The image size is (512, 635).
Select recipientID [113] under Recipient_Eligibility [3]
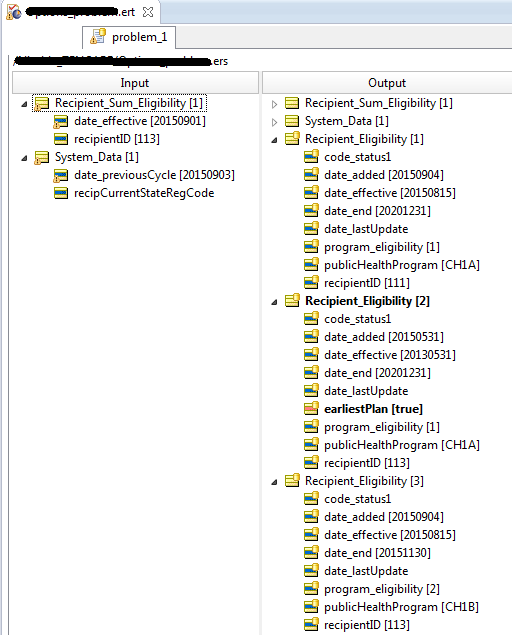[367, 625]
